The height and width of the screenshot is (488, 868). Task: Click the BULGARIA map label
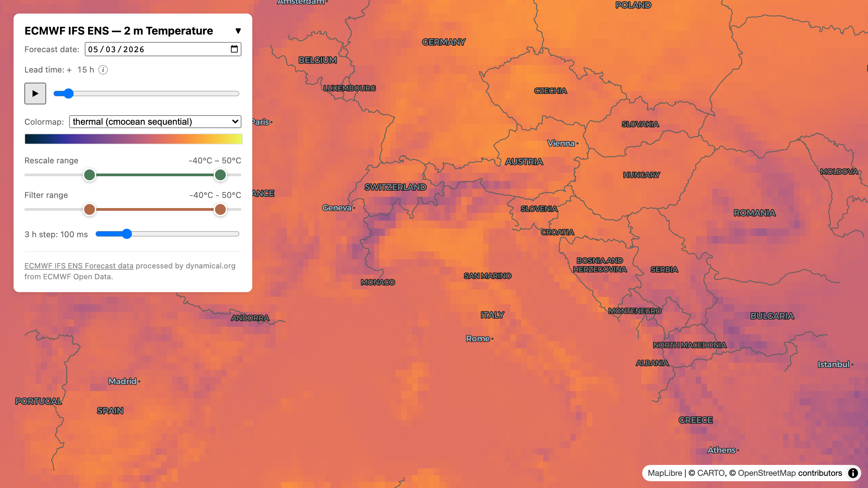(x=772, y=316)
